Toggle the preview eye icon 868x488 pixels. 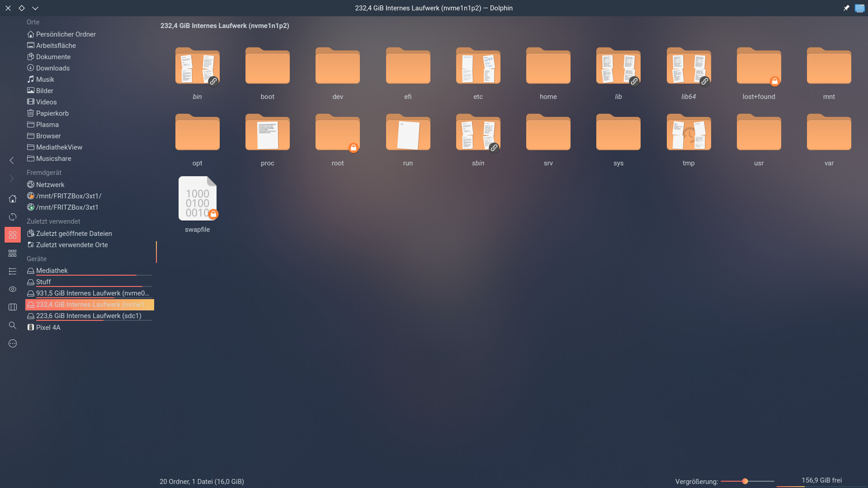pos(12,289)
